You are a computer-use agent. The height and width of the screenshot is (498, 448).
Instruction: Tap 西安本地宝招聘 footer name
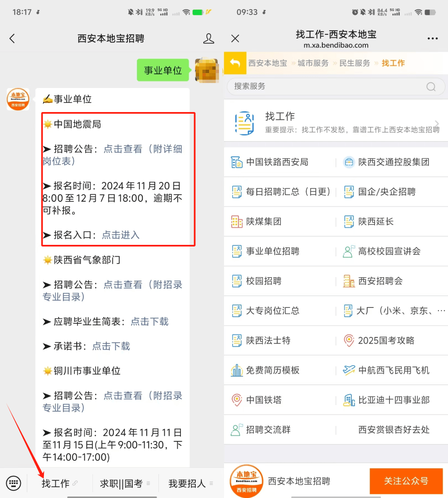pos(299,481)
